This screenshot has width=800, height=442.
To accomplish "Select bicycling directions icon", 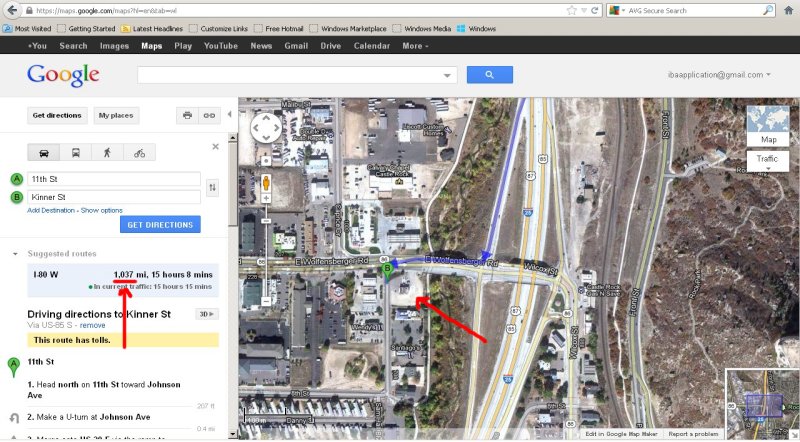I will click(139, 153).
